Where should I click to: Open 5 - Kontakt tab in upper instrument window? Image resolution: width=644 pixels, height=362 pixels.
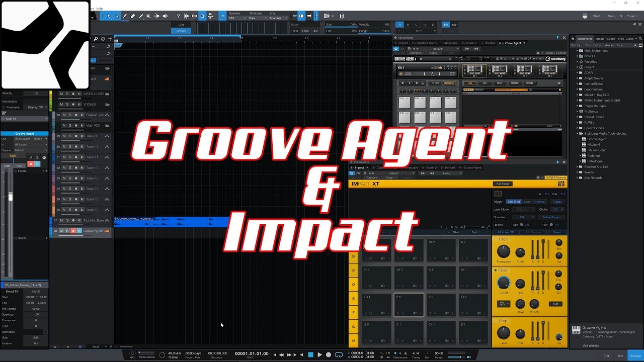488,43
